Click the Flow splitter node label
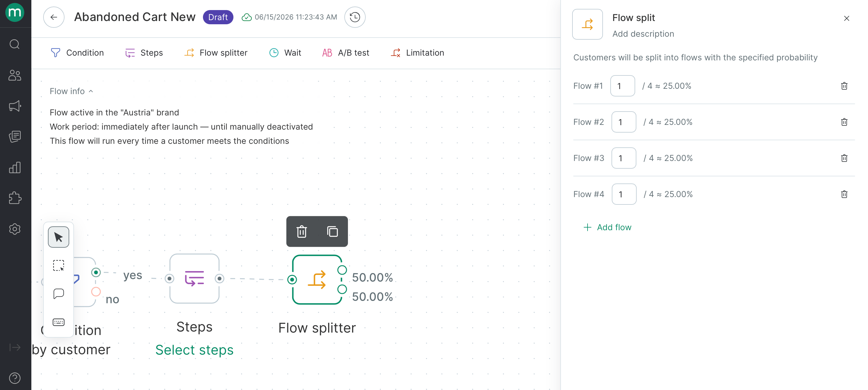The height and width of the screenshot is (390, 868). pyautogui.click(x=317, y=328)
